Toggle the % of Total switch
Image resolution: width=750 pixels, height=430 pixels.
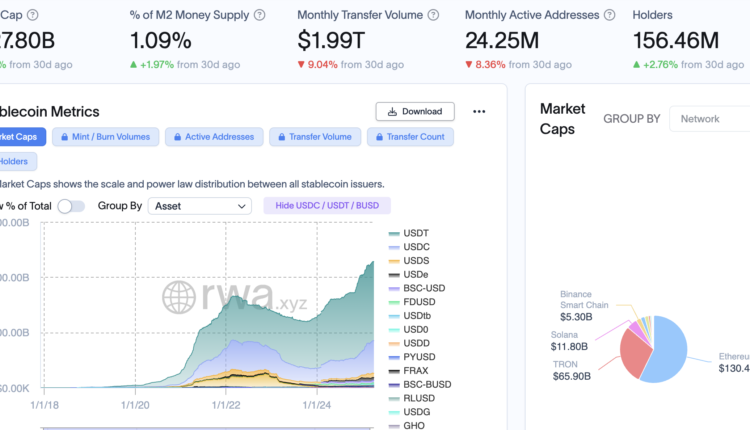coord(71,206)
